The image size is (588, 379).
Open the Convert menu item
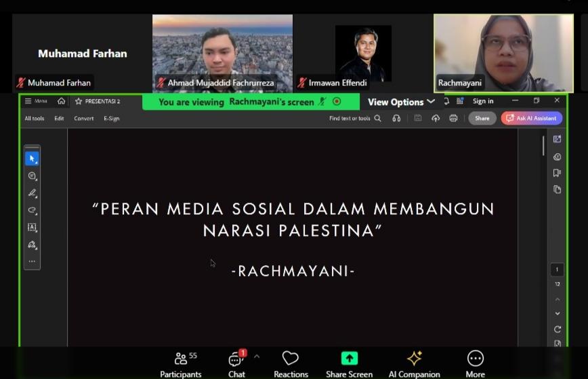coord(84,118)
